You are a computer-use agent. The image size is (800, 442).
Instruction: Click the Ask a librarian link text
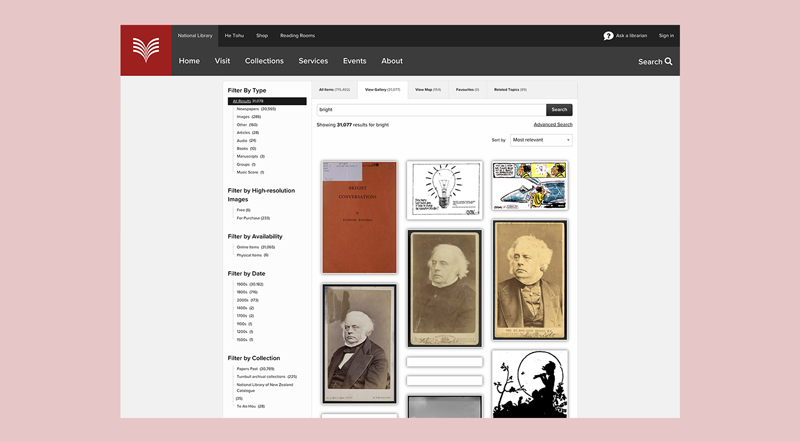click(631, 36)
